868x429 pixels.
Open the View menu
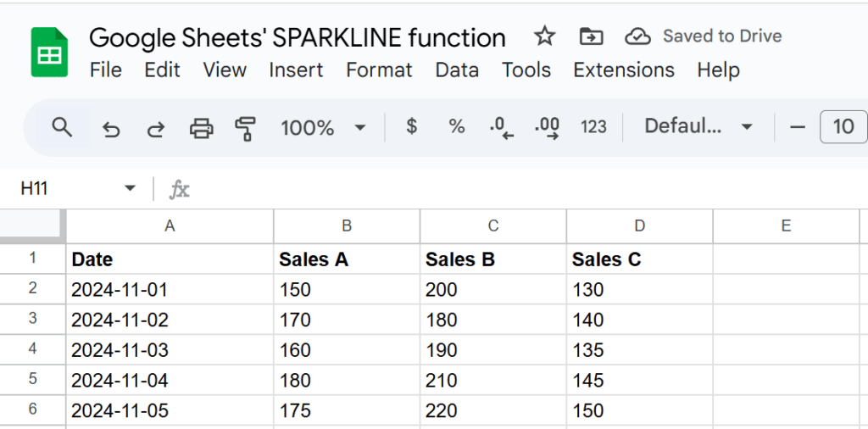[224, 70]
